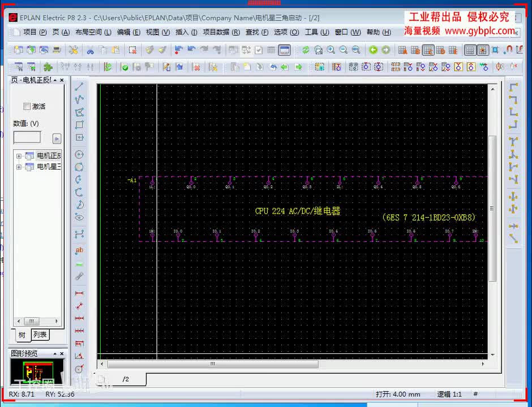Click the vertical scrollbar thumb right of canvas

click(492, 209)
